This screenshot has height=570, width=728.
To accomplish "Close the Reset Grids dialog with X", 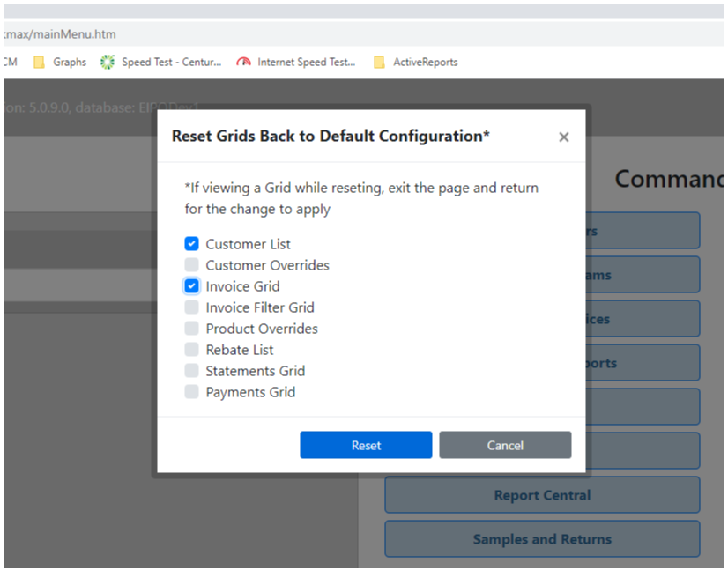I will point(563,137).
